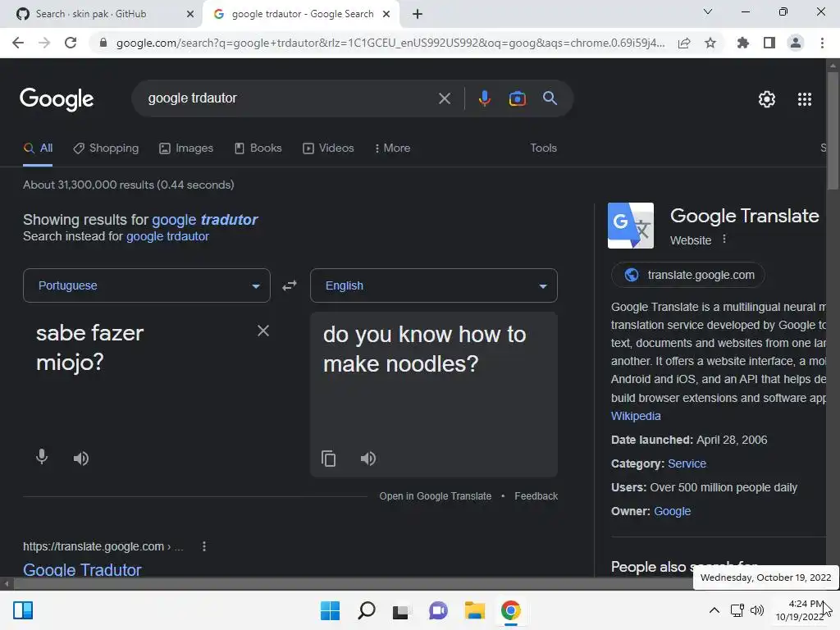840x630 pixels.
Task: Switch to Images results
Action: 186,148
